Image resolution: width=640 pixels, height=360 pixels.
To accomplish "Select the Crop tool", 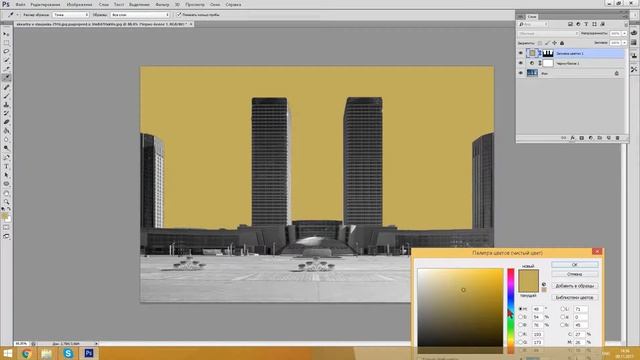I will click(x=6, y=69).
